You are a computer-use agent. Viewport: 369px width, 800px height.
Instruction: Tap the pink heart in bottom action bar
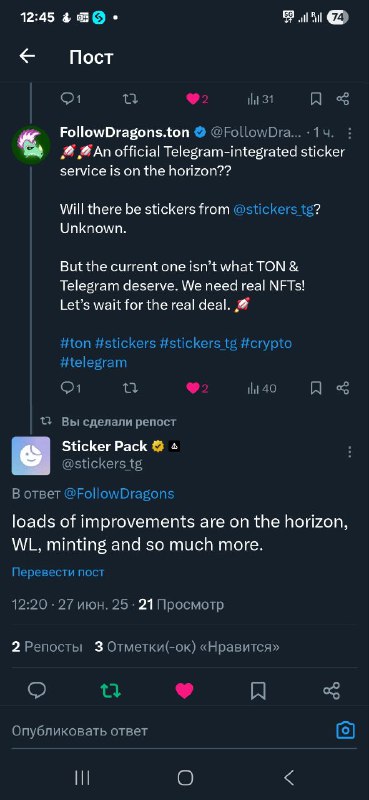point(184,691)
